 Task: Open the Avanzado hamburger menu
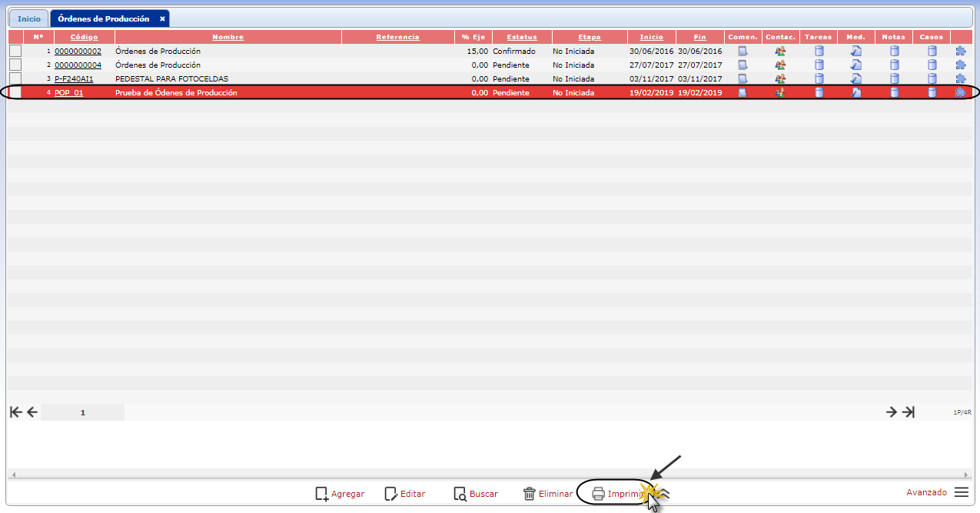(962, 492)
